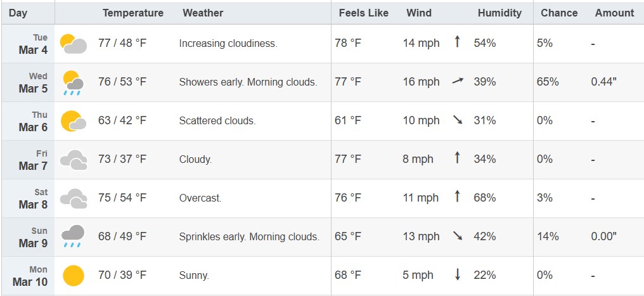Click the downward wind arrow on Mon Mar 10
644x296 pixels.
[457, 274]
